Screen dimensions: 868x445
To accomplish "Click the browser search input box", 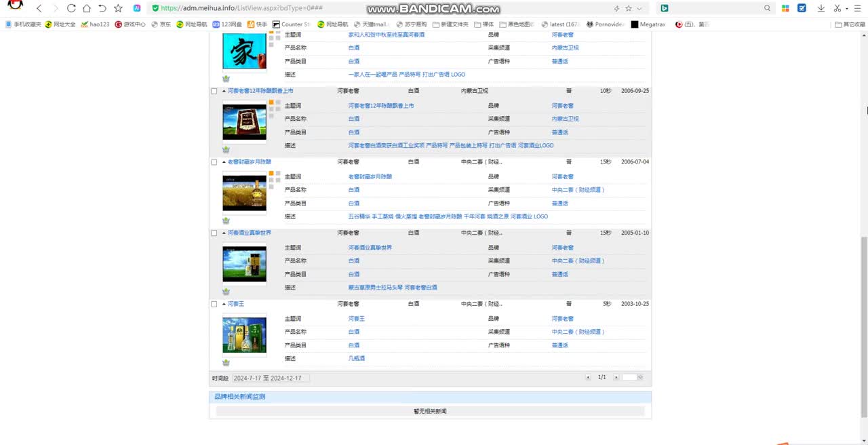I will pos(716,8).
